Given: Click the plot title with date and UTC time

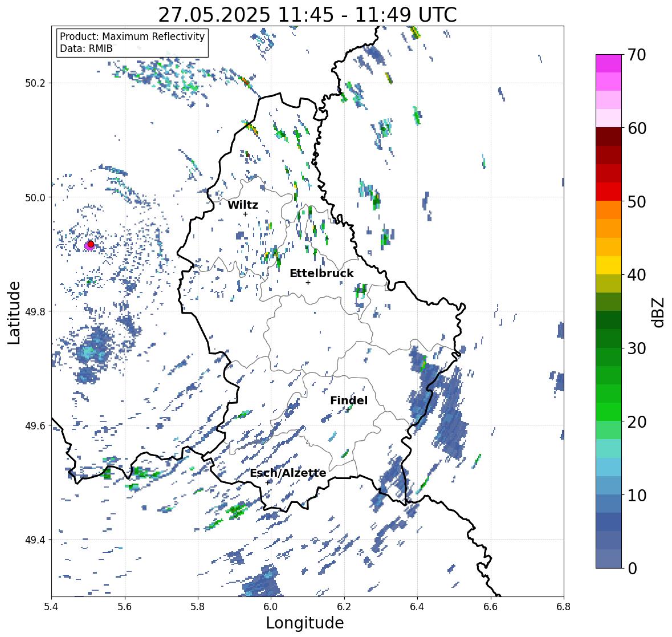Looking at the screenshot, I should 307,15.
